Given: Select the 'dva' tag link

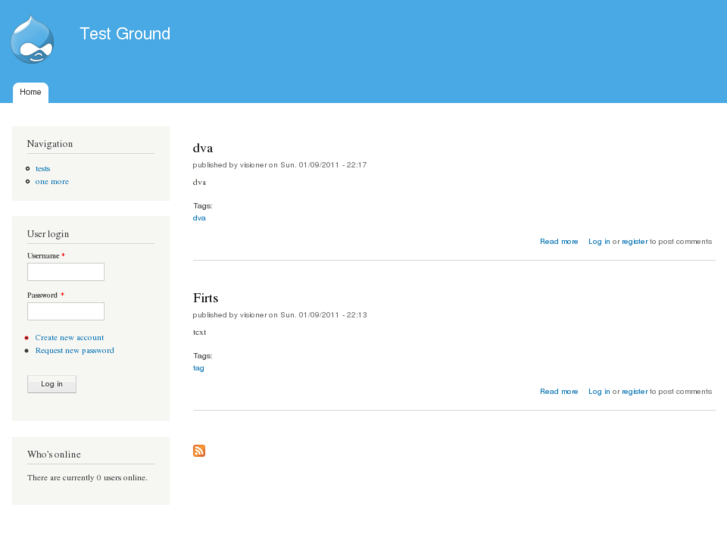Looking at the screenshot, I should (199, 218).
